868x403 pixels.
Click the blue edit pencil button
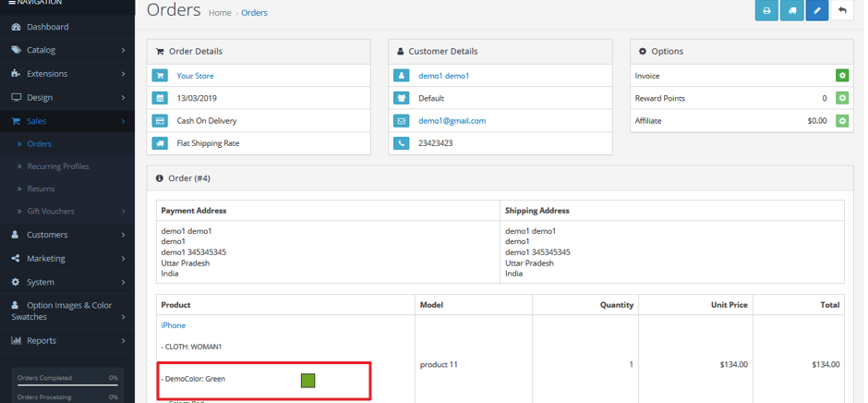coord(816,10)
